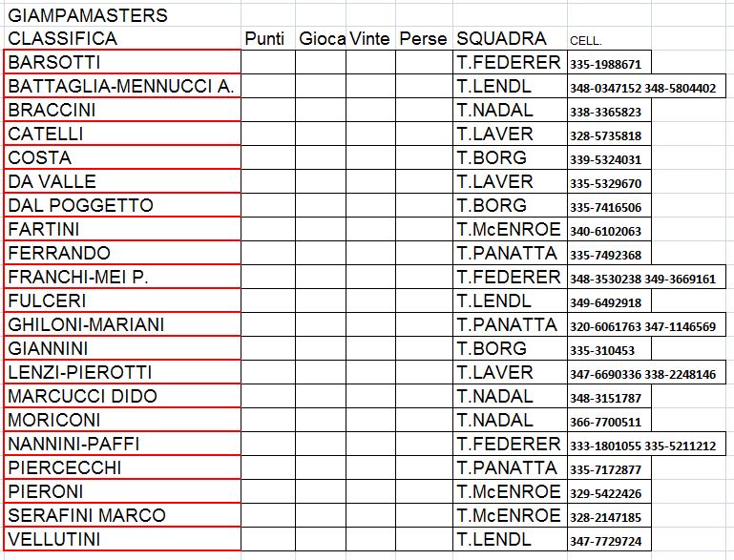Select the T.McENROE cell in FARTINI's row

click(x=509, y=230)
